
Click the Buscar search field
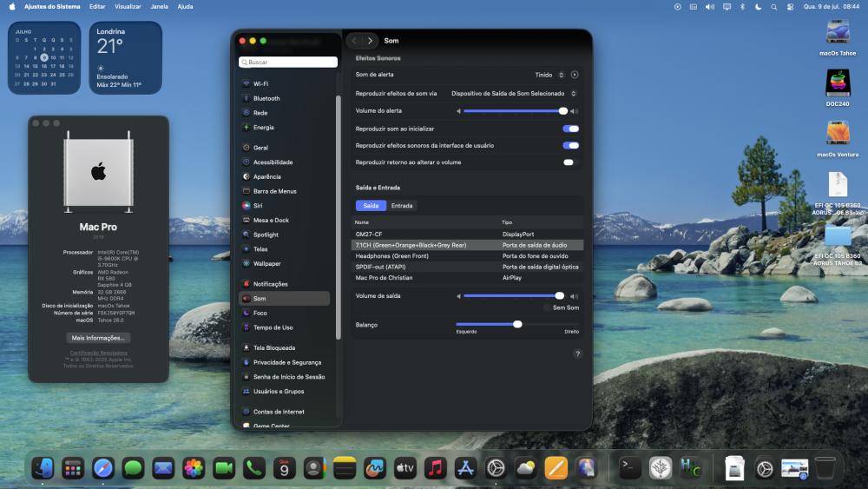[x=288, y=62]
